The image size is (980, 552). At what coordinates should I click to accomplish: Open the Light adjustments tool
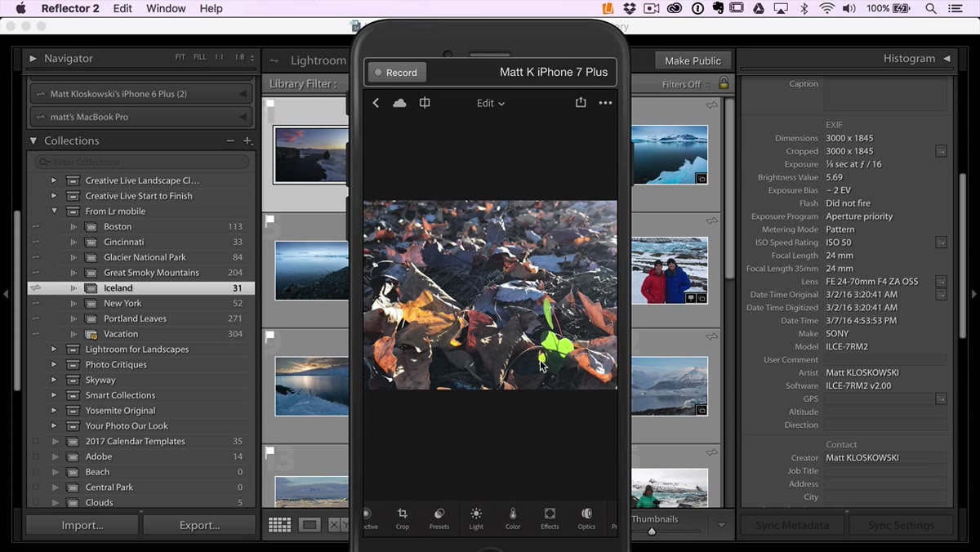click(x=476, y=518)
